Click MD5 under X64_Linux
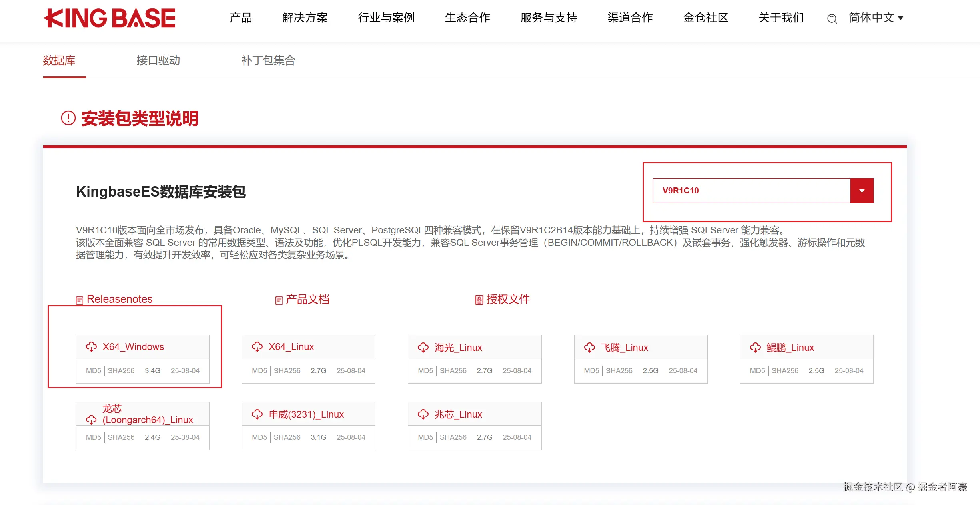This screenshot has width=980, height=505. click(x=259, y=371)
